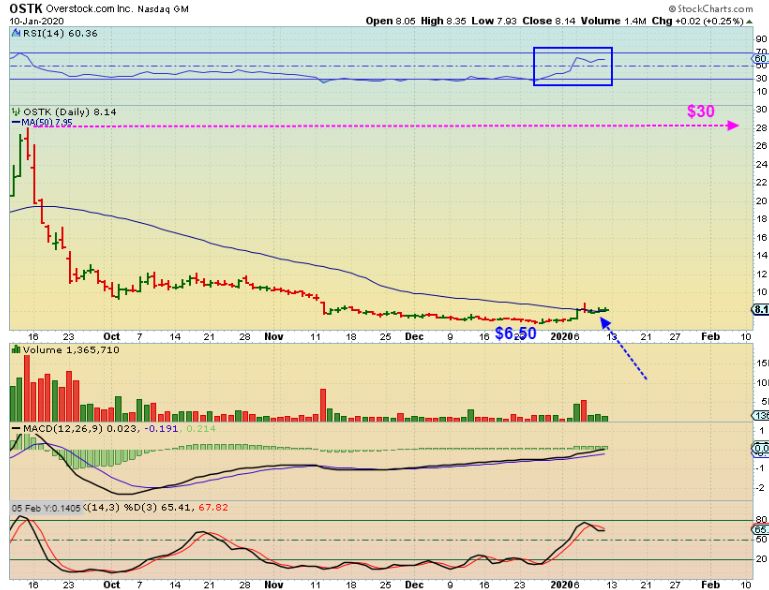Click the StockCharts.com copyright text
Image resolution: width=769 pixels, height=590 pixels.
click(x=711, y=8)
